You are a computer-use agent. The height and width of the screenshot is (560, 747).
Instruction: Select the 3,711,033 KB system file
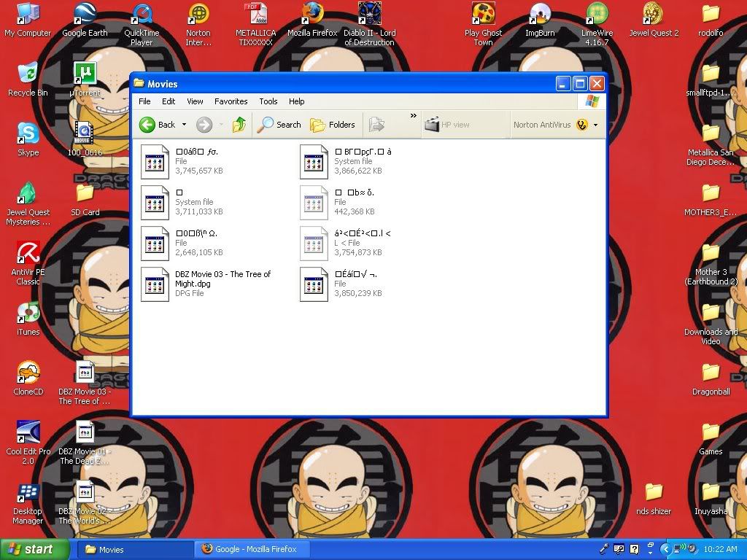pos(155,203)
